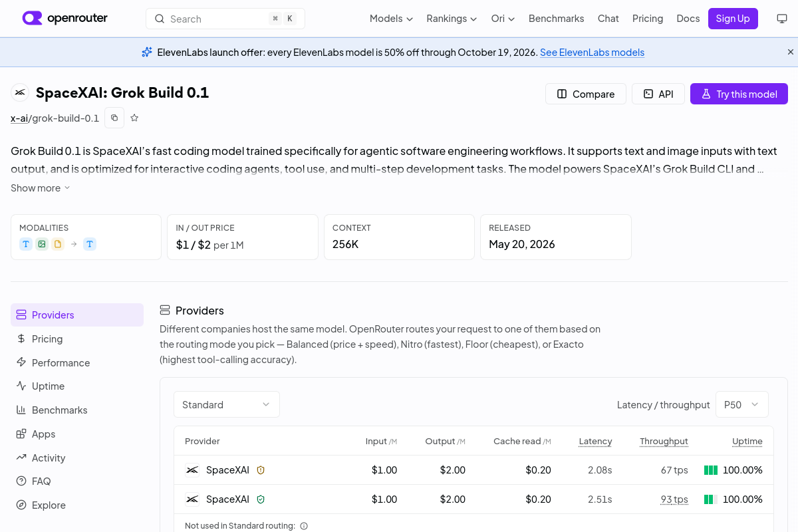The width and height of the screenshot is (798, 532).
Task: Click the SpaceXAI logo beside the model title
Action: (x=20, y=92)
